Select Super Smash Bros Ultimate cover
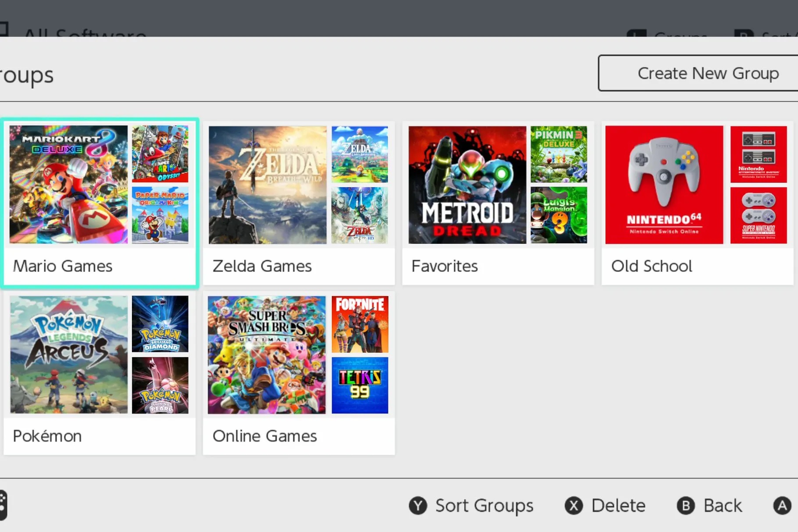This screenshot has height=532, width=798. tap(267, 354)
